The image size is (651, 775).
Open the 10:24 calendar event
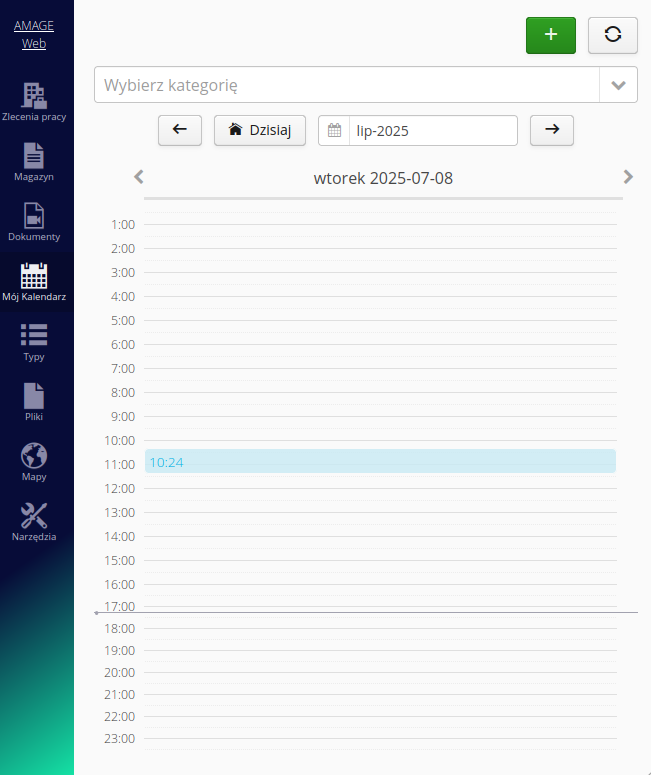pyautogui.click(x=380, y=461)
